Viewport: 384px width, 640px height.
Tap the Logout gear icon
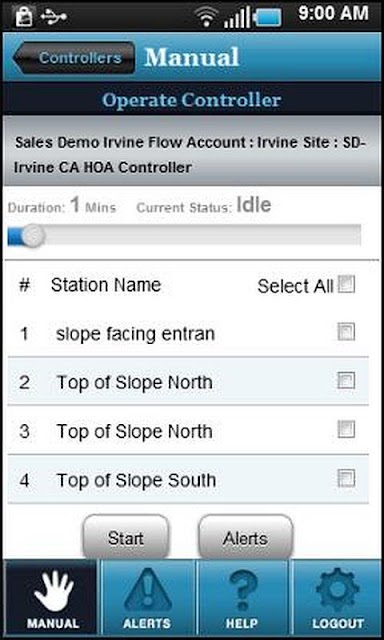pos(337,590)
